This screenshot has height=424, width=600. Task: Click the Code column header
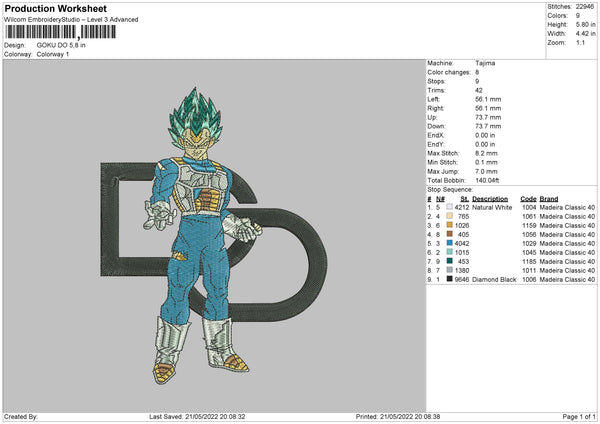pyautogui.click(x=528, y=199)
